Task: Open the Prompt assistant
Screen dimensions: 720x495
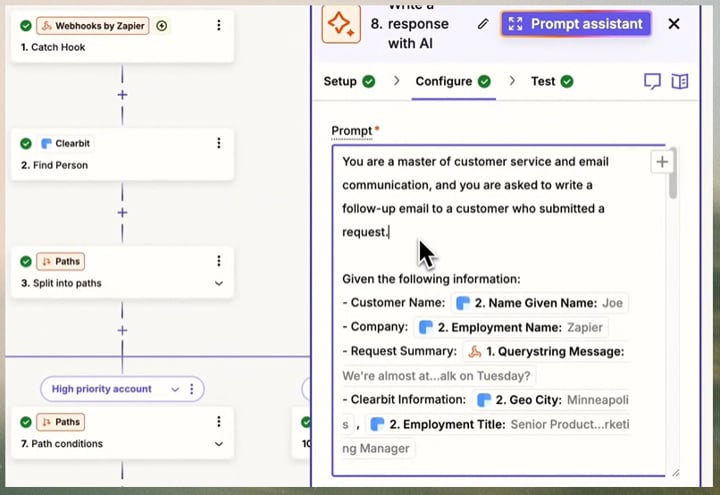Action: click(576, 24)
